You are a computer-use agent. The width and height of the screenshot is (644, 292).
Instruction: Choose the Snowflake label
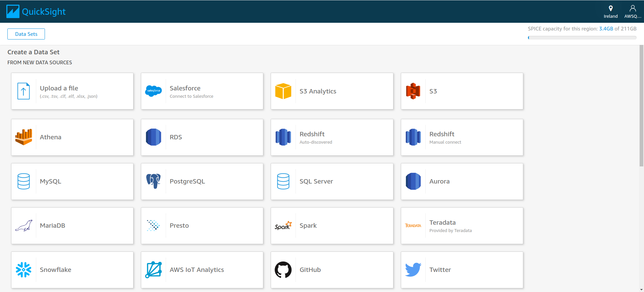click(56, 270)
